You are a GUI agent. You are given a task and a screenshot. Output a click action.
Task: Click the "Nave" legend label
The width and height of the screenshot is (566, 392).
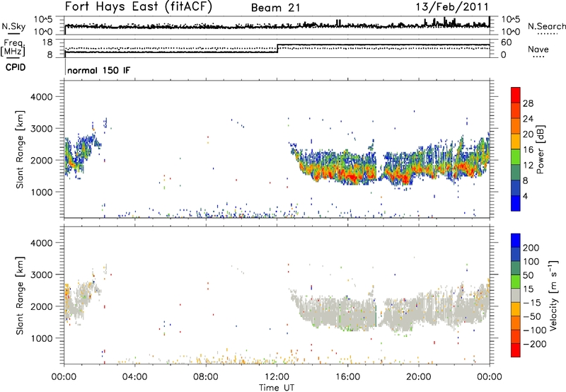click(538, 50)
